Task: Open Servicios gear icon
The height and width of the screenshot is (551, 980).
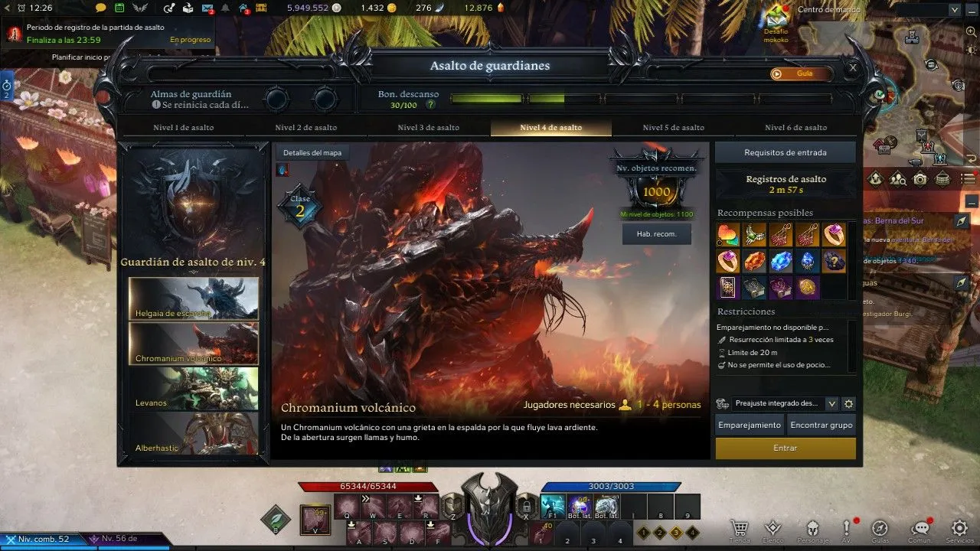Action: (959, 529)
